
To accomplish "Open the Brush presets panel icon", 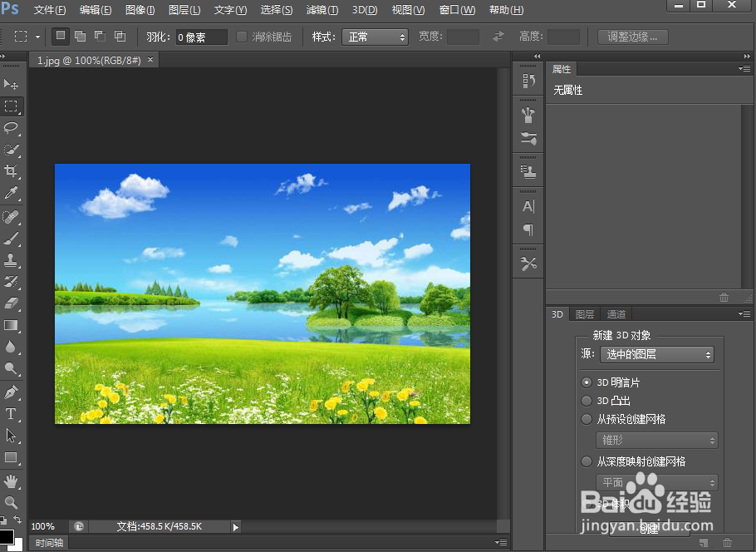I will pos(528,115).
